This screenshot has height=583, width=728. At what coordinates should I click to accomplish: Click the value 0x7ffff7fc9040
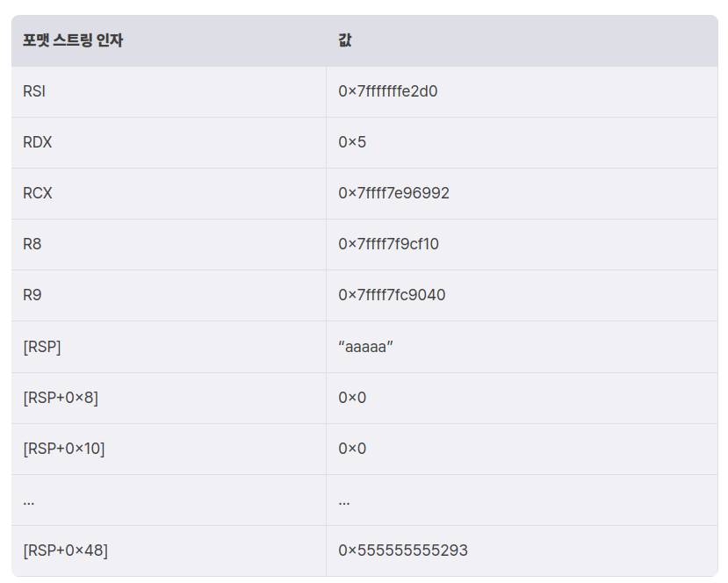point(392,295)
